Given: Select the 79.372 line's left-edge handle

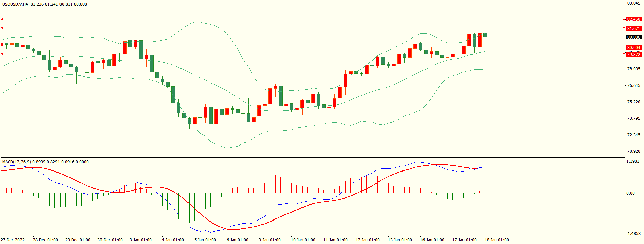Looking at the screenshot, I should click(x=2, y=54).
